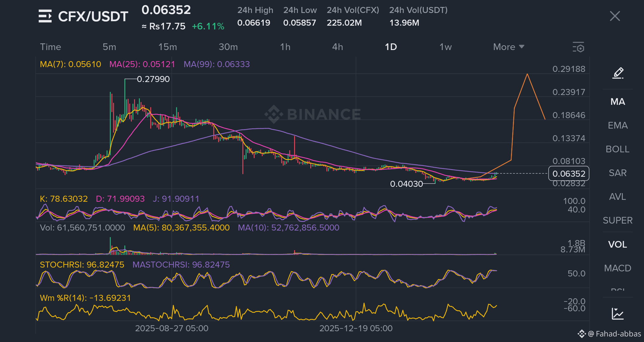
Task: Click the ≈ Rs17.75 converted price
Action: click(164, 26)
